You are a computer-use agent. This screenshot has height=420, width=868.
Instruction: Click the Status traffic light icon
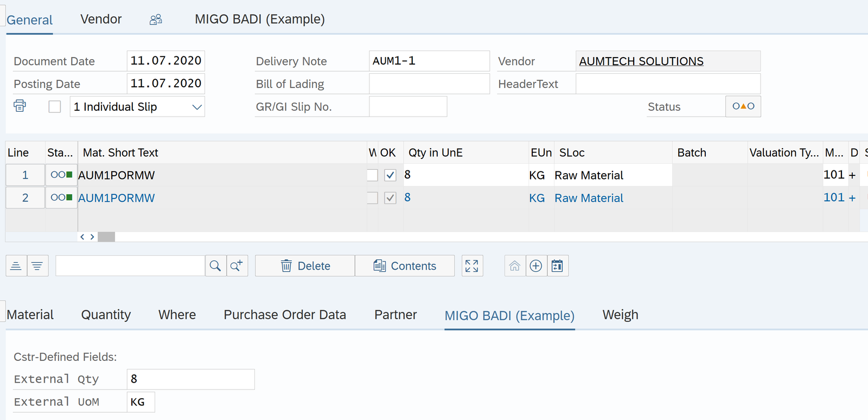click(743, 106)
